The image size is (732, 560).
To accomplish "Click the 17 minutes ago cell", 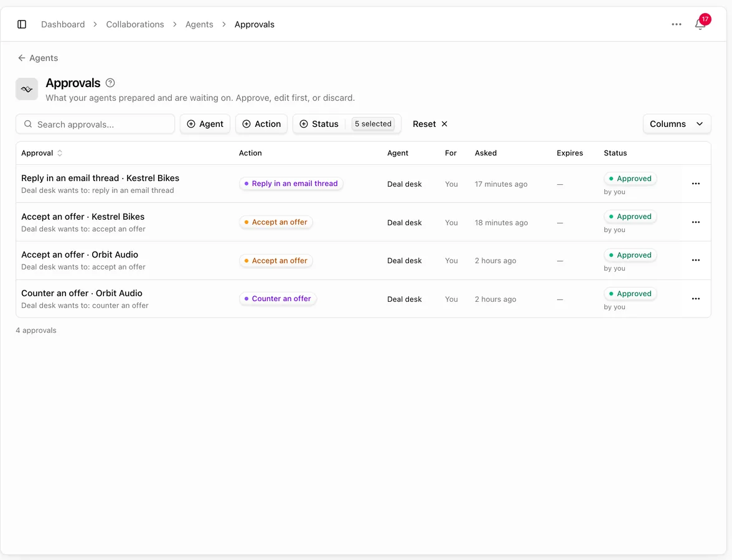I will [x=501, y=184].
